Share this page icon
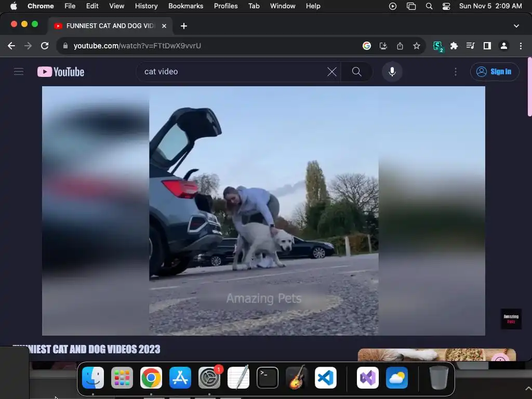The width and height of the screenshot is (532, 399). [x=400, y=46]
